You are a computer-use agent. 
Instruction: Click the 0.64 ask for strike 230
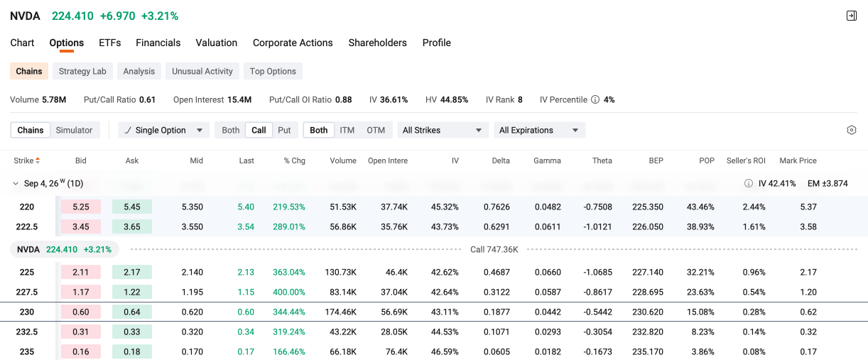[132, 312]
